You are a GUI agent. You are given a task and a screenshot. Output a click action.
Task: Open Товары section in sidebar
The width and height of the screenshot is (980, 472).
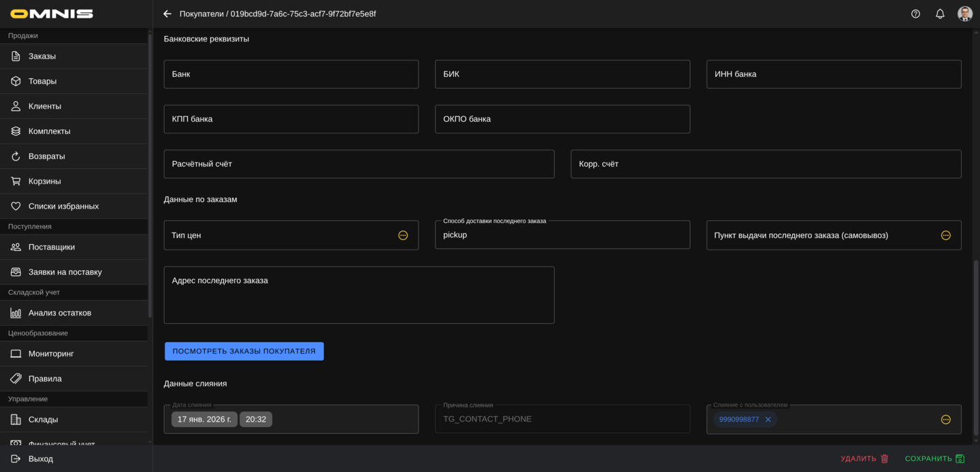click(x=42, y=82)
